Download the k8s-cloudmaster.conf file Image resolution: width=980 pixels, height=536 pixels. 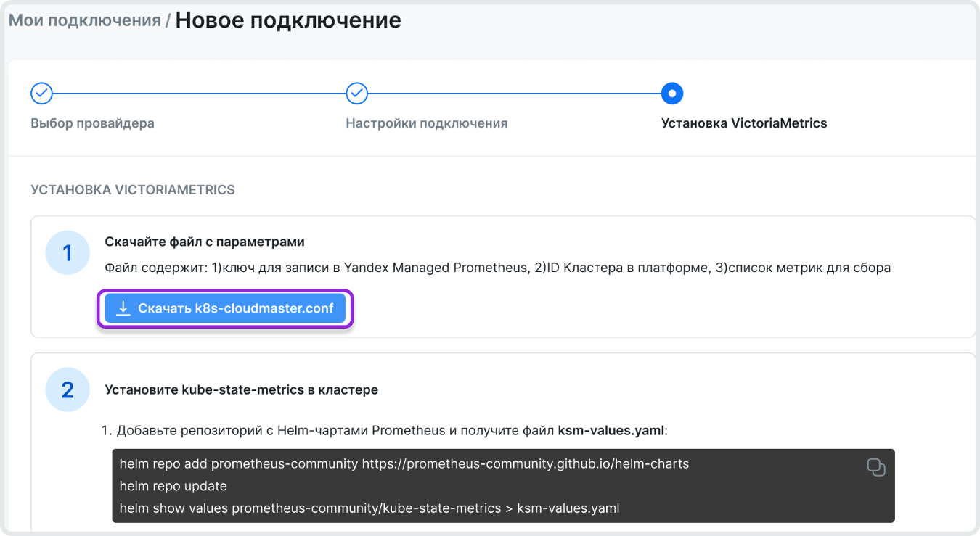(x=225, y=308)
